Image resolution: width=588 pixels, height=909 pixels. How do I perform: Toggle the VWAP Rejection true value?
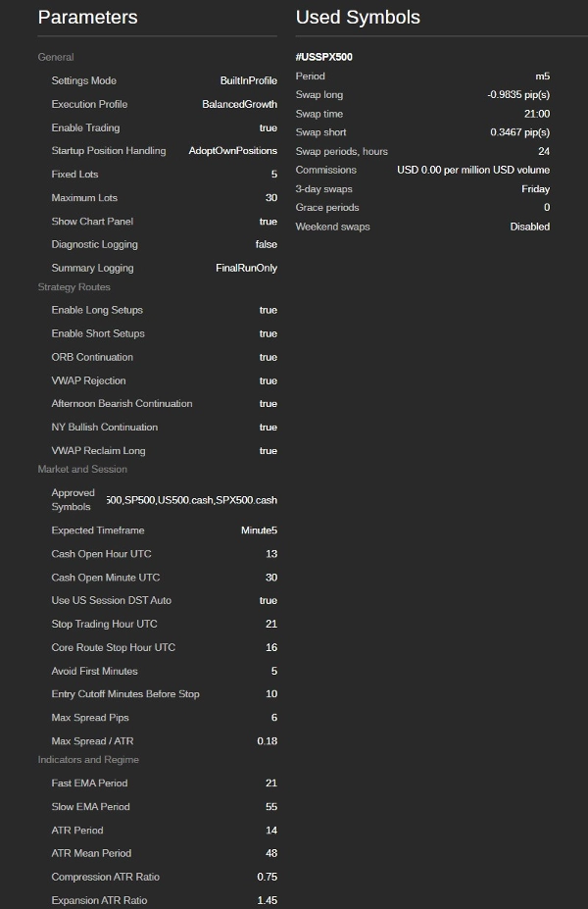click(x=269, y=380)
